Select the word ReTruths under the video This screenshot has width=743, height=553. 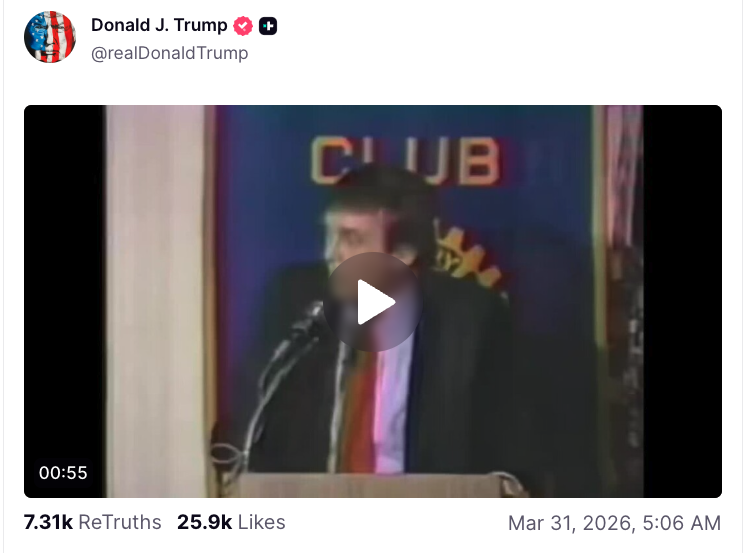click(x=120, y=522)
